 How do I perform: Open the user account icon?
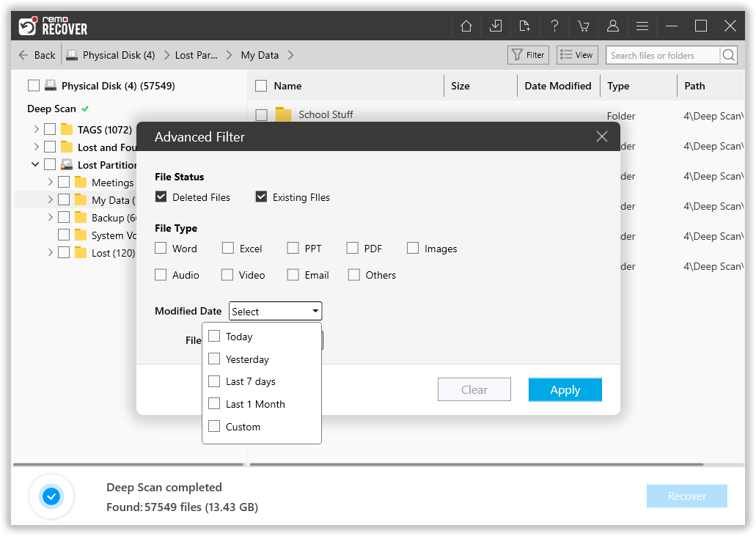613,26
